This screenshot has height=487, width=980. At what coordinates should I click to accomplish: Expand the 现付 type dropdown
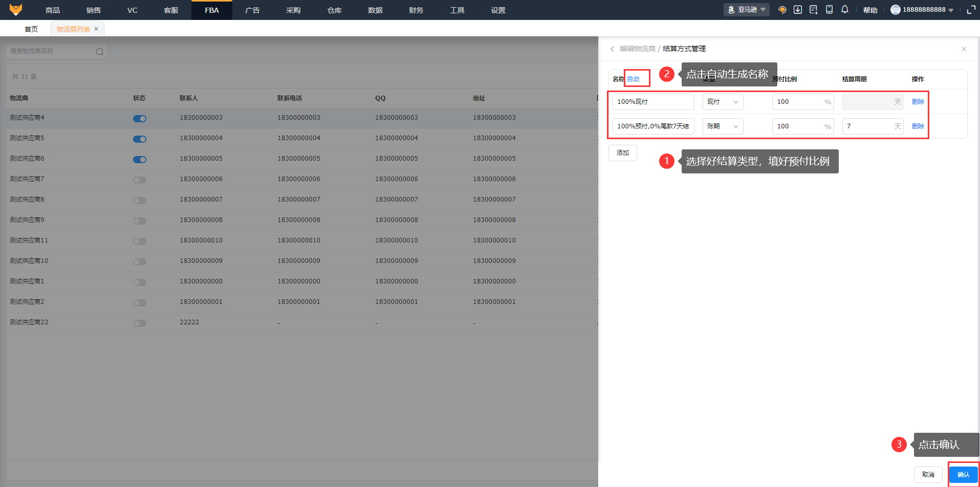[x=723, y=102]
